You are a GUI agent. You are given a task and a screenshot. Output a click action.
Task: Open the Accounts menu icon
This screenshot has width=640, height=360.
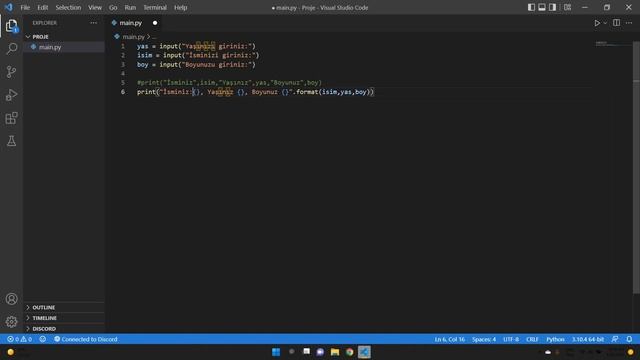coord(11,299)
